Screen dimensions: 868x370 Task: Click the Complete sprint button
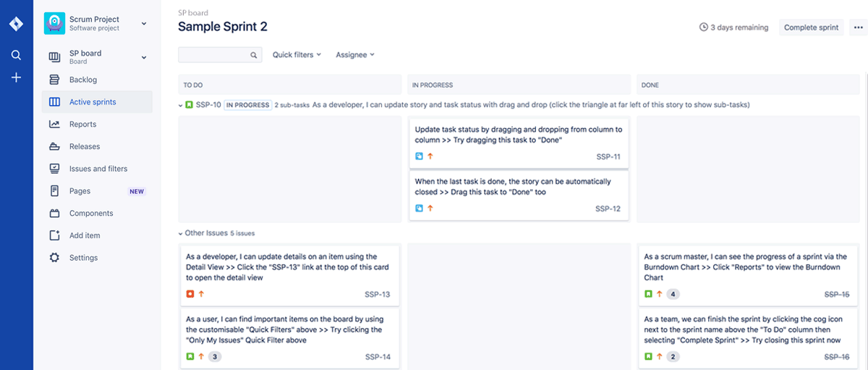(x=811, y=28)
